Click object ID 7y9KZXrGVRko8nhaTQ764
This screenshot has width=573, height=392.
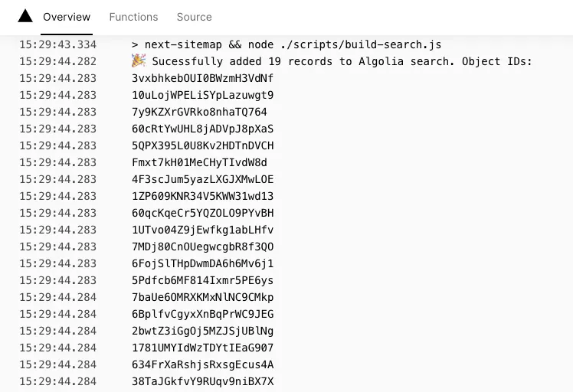(x=199, y=112)
